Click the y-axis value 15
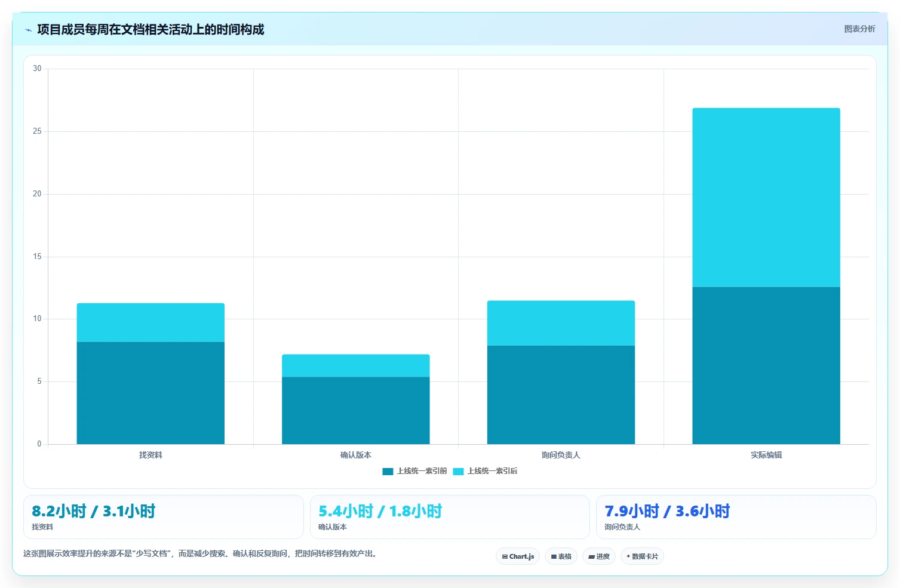The height and width of the screenshot is (588, 900). 37,257
